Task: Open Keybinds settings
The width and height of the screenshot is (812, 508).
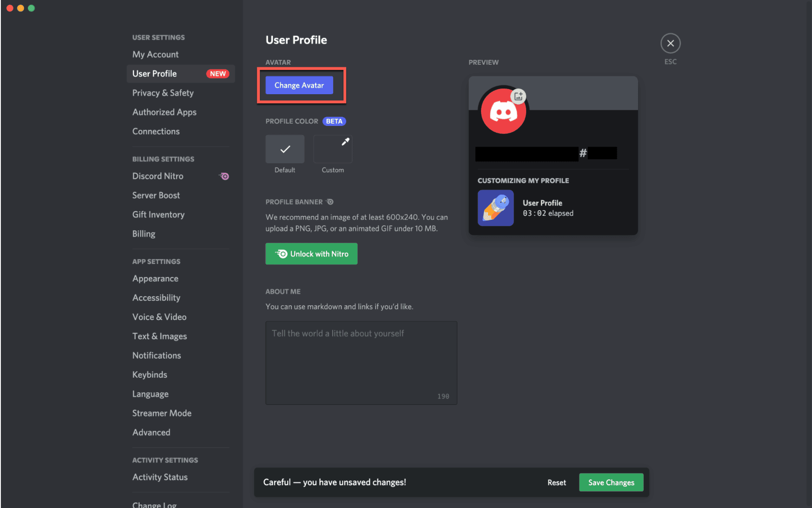Action: (180, 375)
